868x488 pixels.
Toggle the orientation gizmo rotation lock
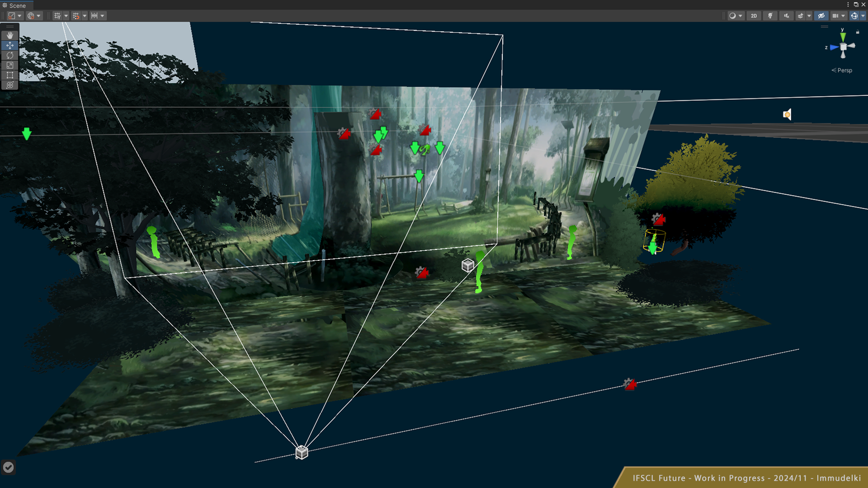(858, 32)
